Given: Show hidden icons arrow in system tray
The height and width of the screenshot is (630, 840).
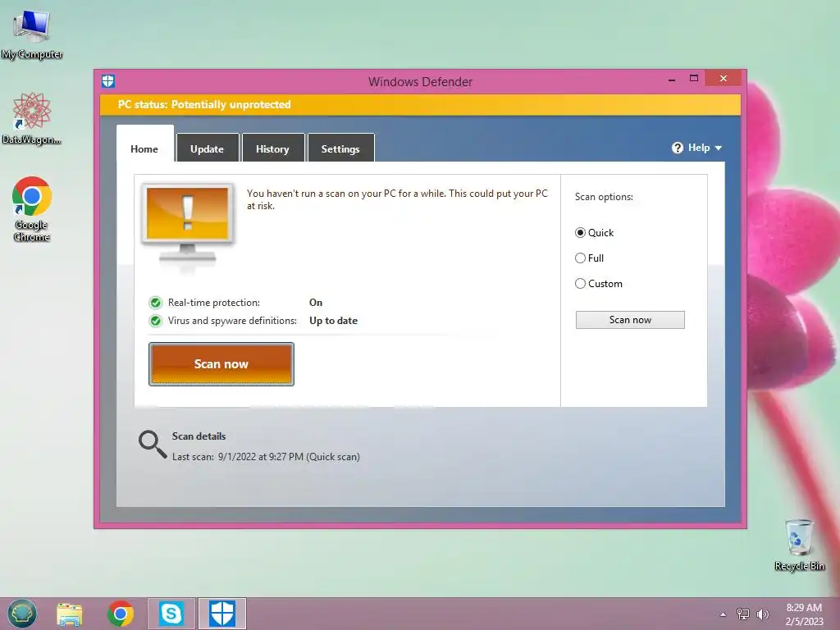Looking at the screenshot, I should (724, 614).
